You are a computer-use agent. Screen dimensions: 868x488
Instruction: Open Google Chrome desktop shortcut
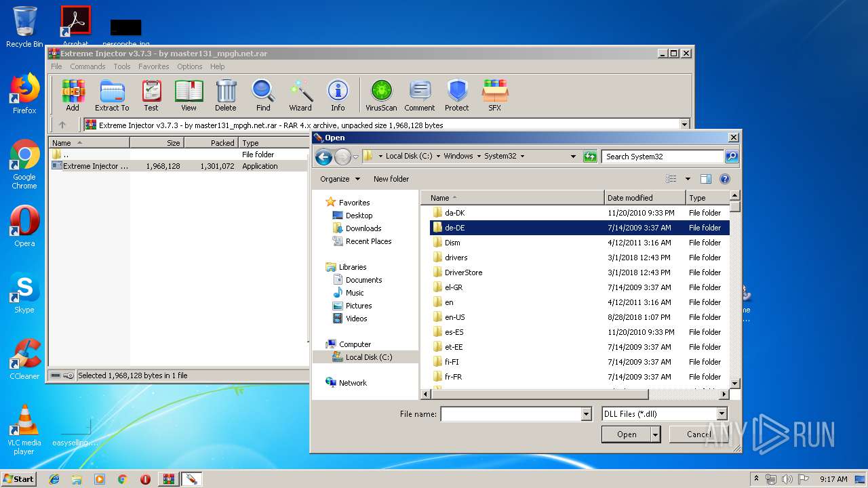[24, 165]
